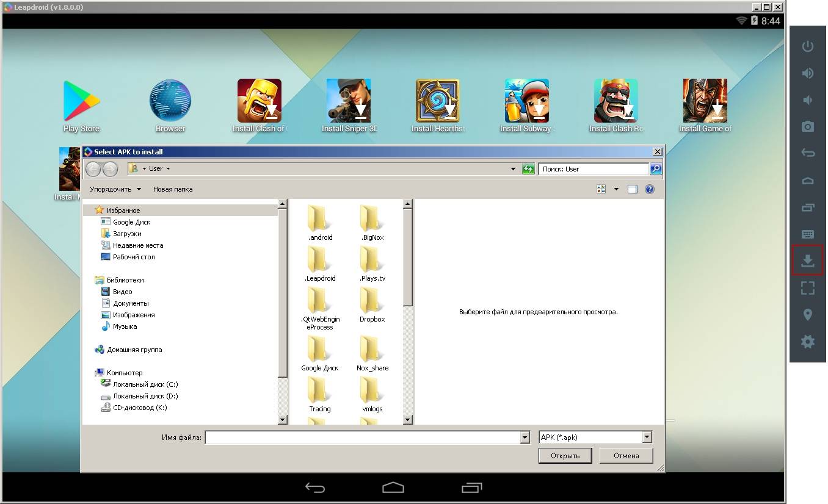The height and width of the screenshot is (504, 828).
Task: Select Изображения library
Action: (134, 315)
